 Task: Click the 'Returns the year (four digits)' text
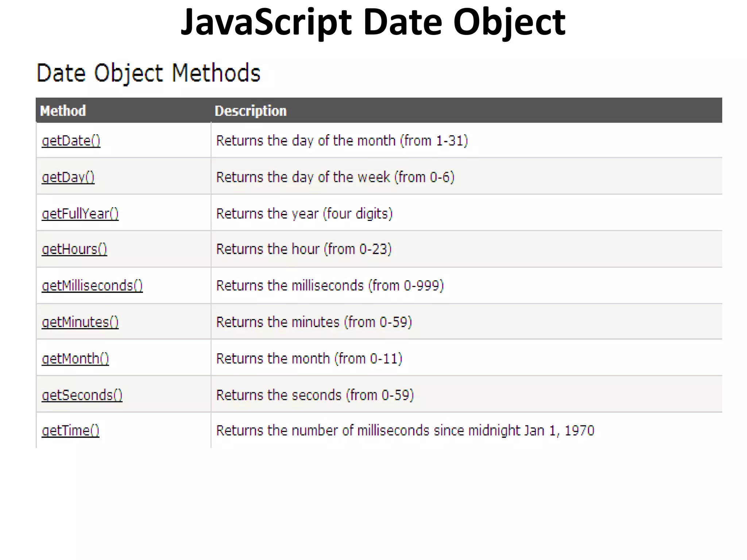tap(304, 214)
